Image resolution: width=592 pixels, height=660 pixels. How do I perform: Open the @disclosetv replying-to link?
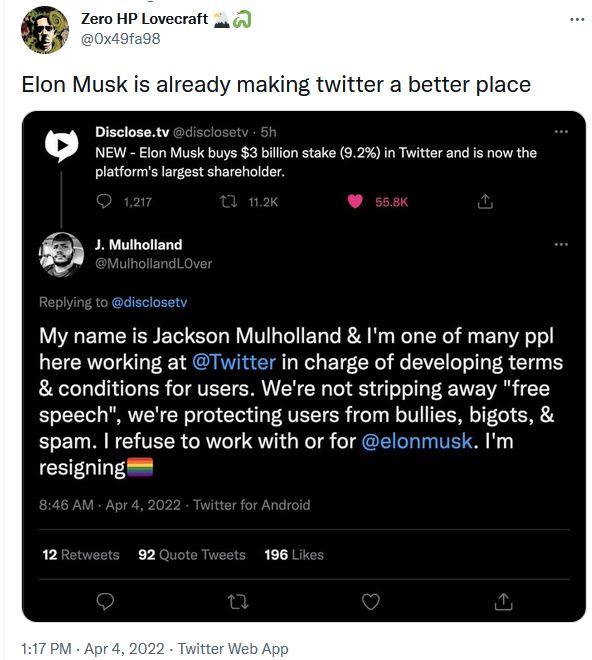pyautogui.click(x=149, y=302)
